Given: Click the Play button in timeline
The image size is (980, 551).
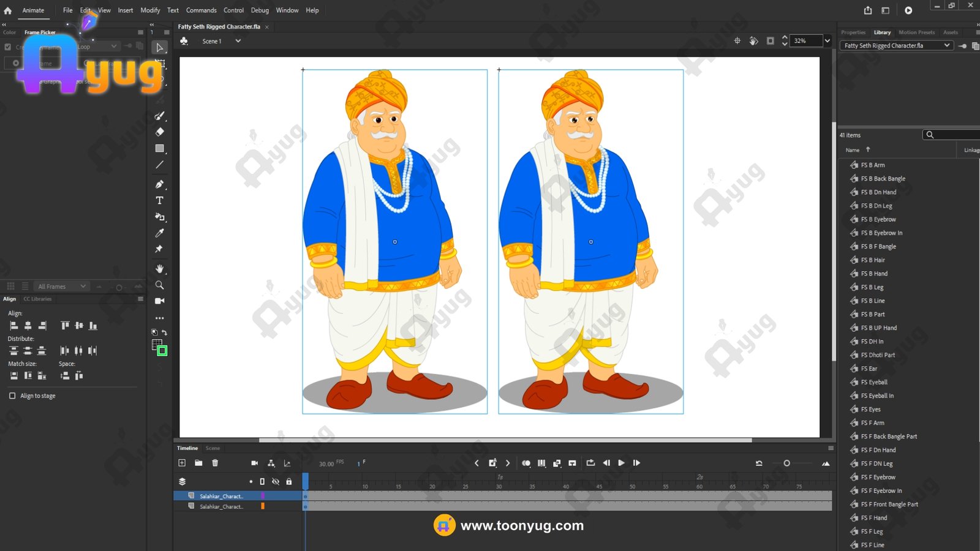Looking at the screenshot, I should tap(621, 463).
